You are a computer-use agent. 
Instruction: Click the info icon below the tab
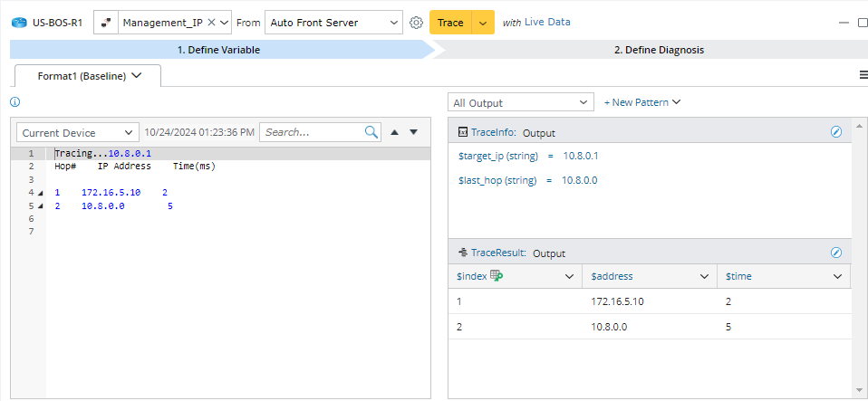click(15, 102)
